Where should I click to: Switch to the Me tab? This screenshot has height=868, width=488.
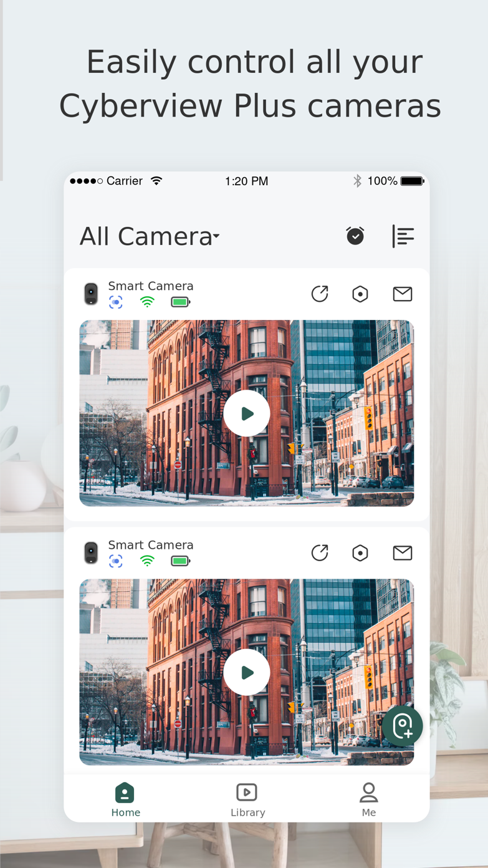coord(369,800)
